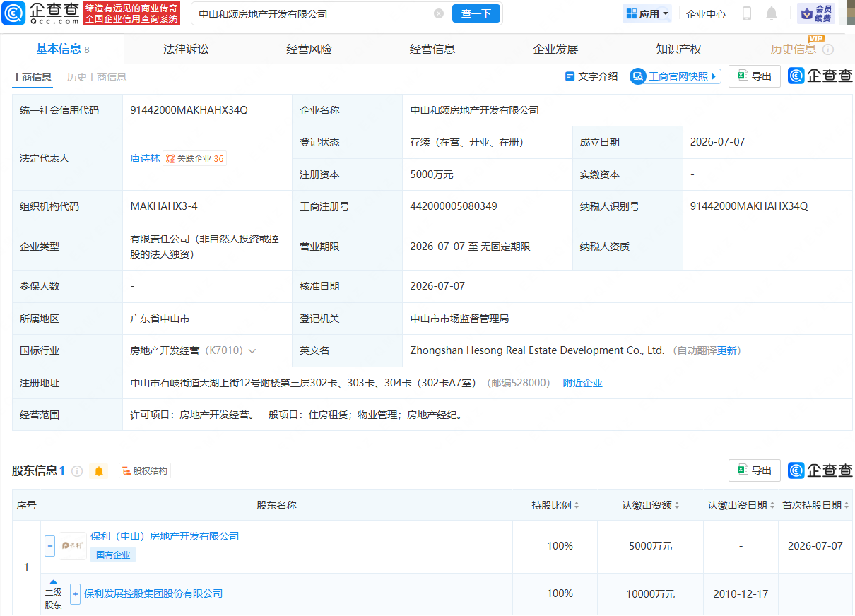Select organization code MAKHAHX3-4
This screenshot has width=855, height=616.
pyautogui.click(x=164, y=206)
